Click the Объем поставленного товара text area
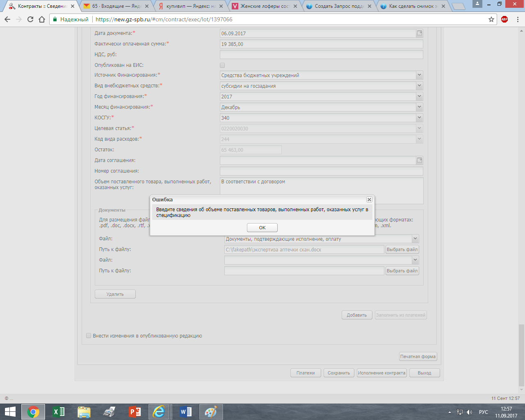 pyautogui.click(x=322, y=190)
